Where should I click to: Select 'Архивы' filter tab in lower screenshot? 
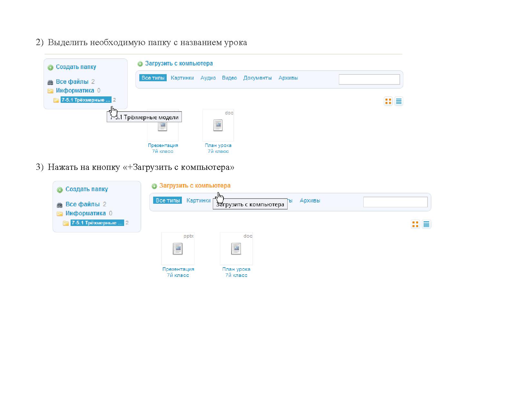[310, 201]
